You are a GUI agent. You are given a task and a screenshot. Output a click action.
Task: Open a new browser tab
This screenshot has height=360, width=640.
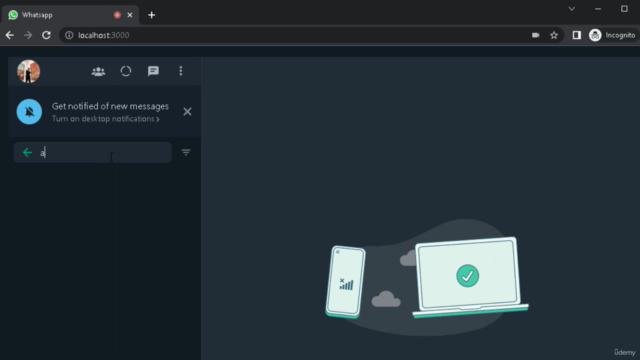pyautogui.click(x=151, y=15)
